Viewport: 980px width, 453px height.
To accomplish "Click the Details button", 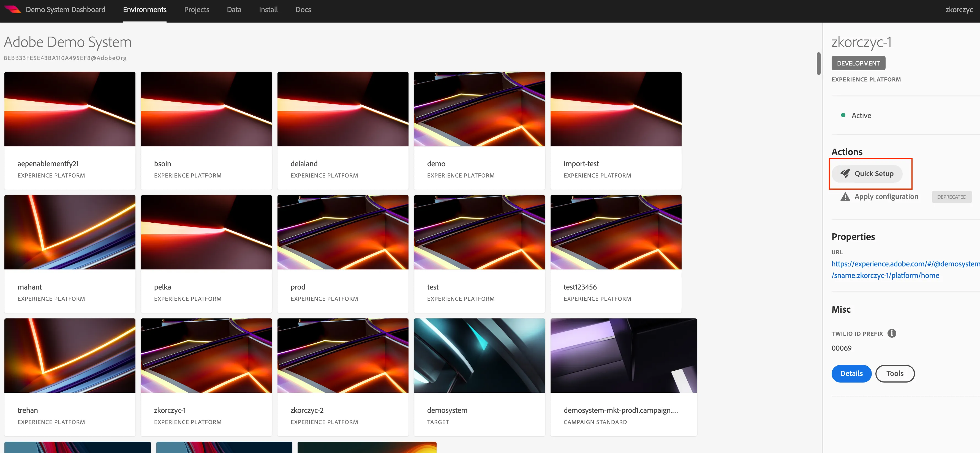I will click(x=851, y=373).
